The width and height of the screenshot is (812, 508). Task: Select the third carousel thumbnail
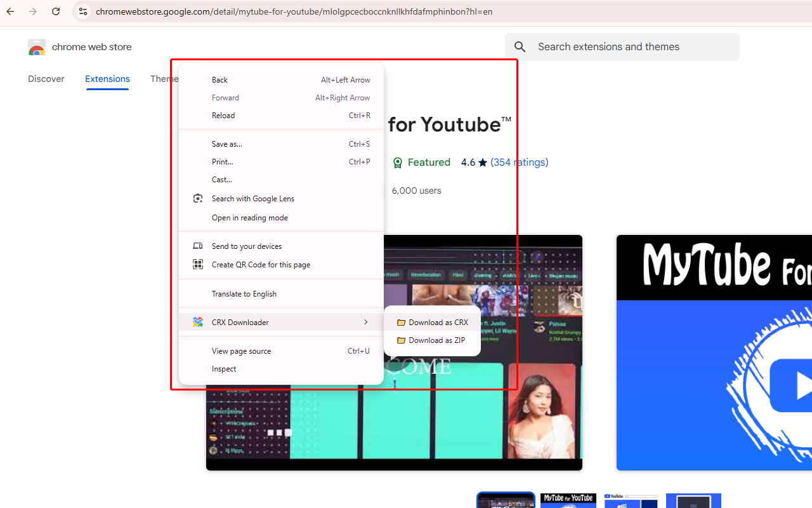click(x=631, y=500)
